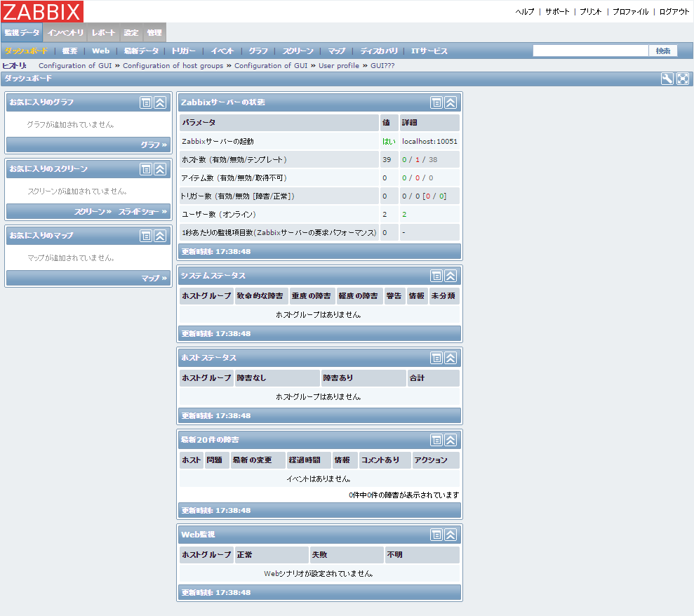The image size is (694, 616).
Task: Click the ZABBIX logo
Action: click(43, 11)
